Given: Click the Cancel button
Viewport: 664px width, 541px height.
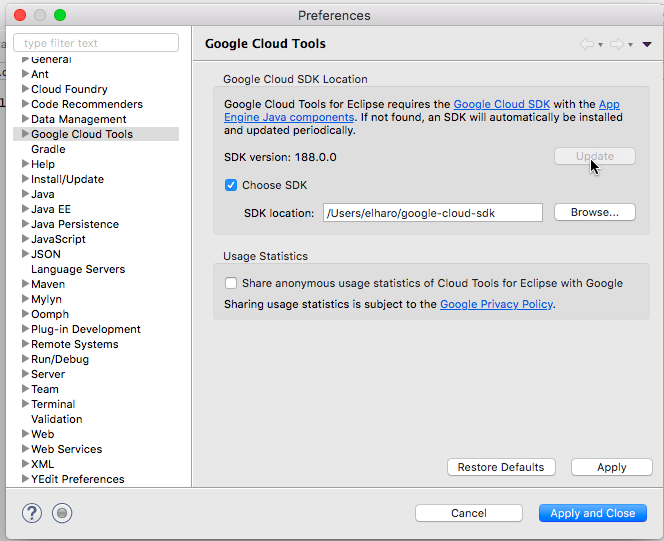Looking at the screenshot, I should coord(469,513).
